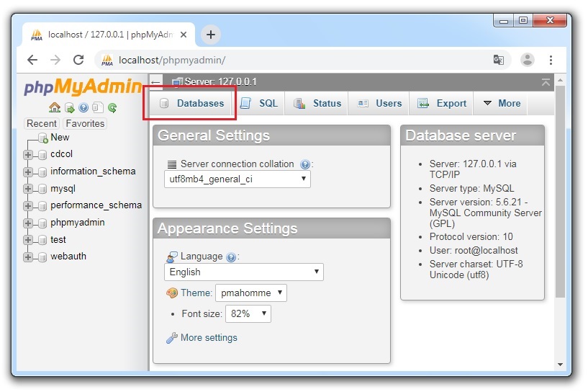This screenshot has width=588, height=392.
Task: Click the reload navigation panel icon
Action: tap(112, 108)
